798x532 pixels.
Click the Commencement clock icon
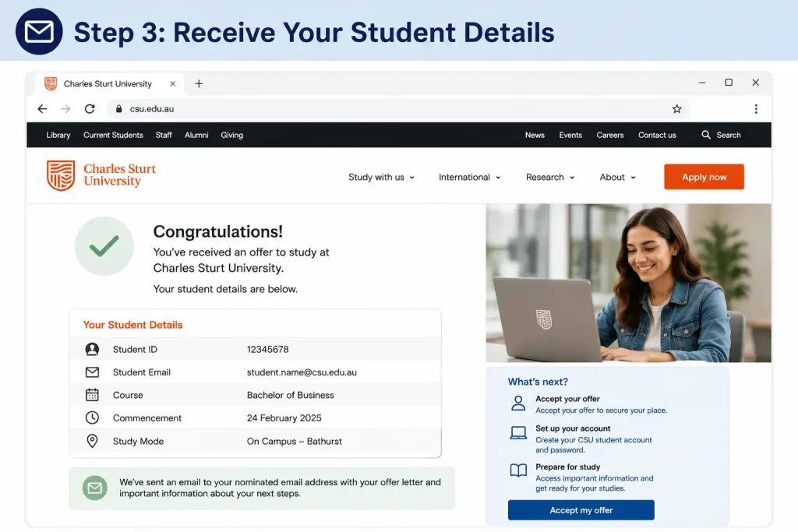[x=92, y=417]
